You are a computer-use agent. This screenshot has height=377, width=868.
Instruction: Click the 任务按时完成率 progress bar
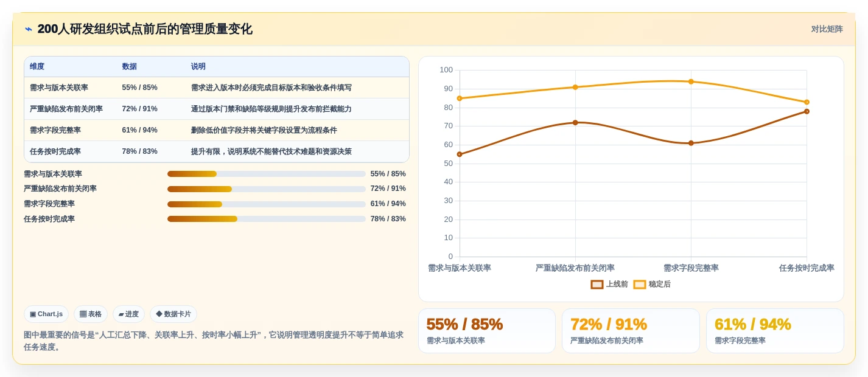click(267, 219)
